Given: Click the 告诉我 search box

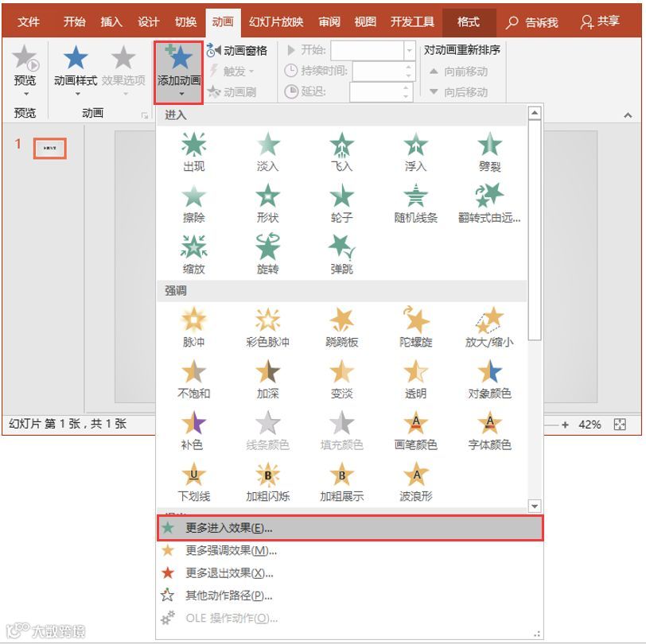Looking at the screenshot, I should click(x=532, y=21).
